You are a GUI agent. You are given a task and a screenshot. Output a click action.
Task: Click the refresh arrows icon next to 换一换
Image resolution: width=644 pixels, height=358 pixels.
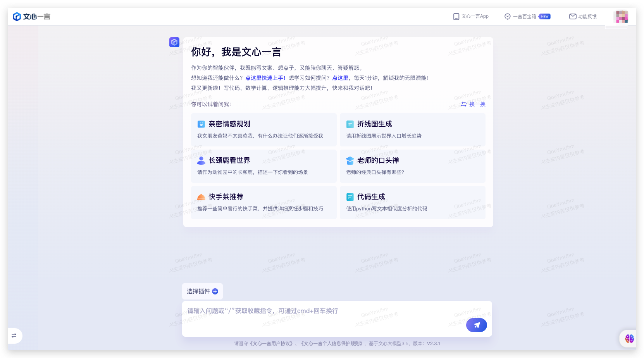(x=463, y=104)
